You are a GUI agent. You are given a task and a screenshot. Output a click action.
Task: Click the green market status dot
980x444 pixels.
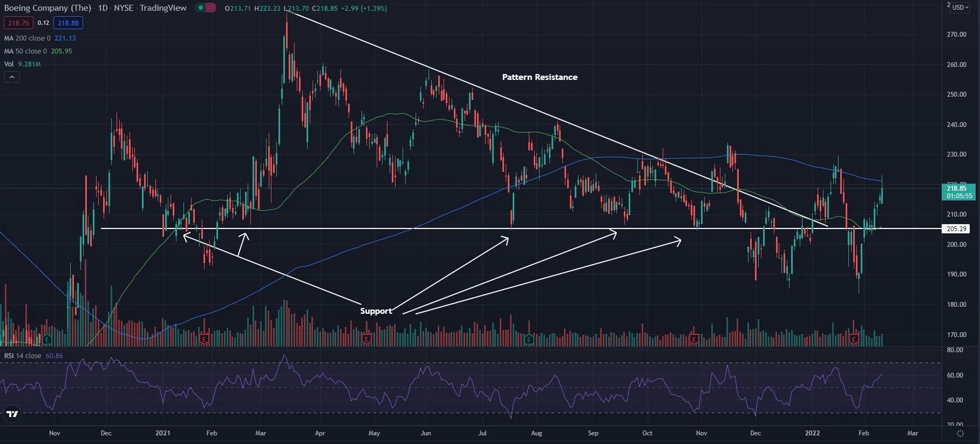coord(200,8)
